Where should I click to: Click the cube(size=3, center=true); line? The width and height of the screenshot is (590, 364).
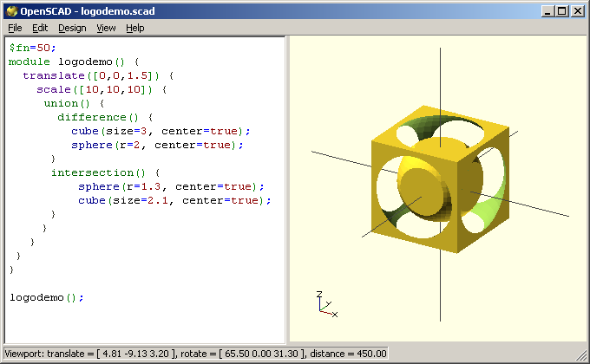point(161,131)
